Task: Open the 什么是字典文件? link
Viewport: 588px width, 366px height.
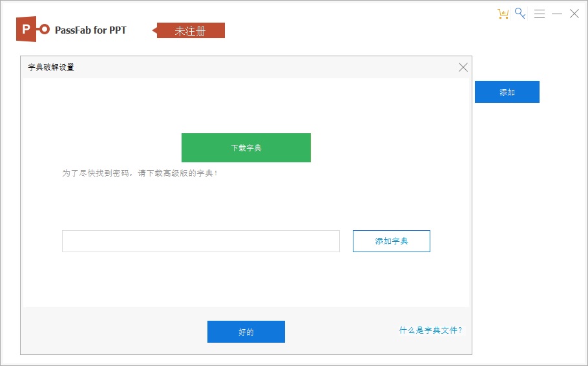Action: tap(430, 330)
